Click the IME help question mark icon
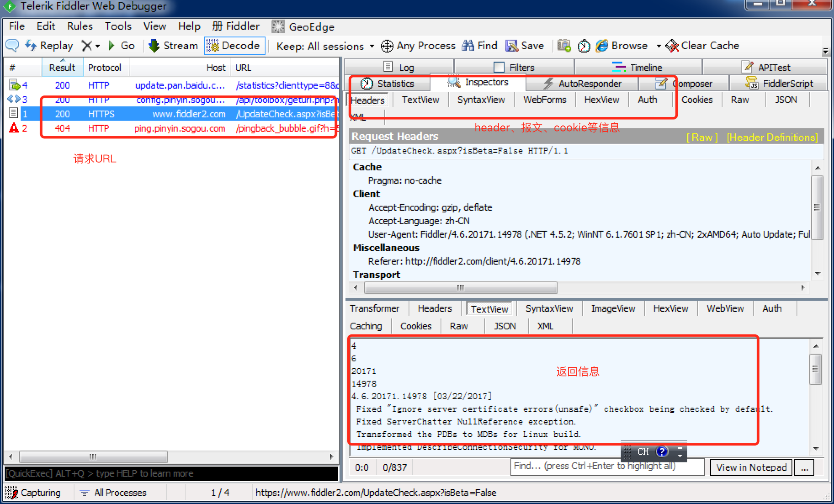The width and height of the screenshot is (834, 504). [x=662, y=452]
